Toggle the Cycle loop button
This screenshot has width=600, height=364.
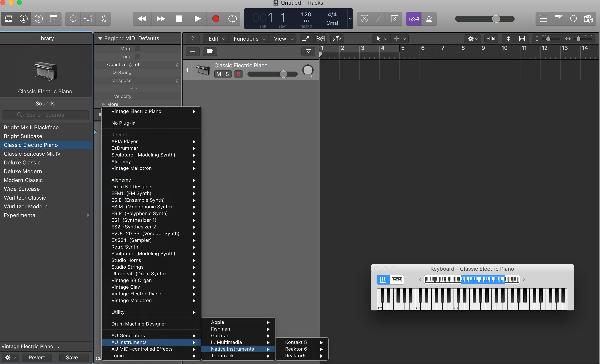pos(233,19)
